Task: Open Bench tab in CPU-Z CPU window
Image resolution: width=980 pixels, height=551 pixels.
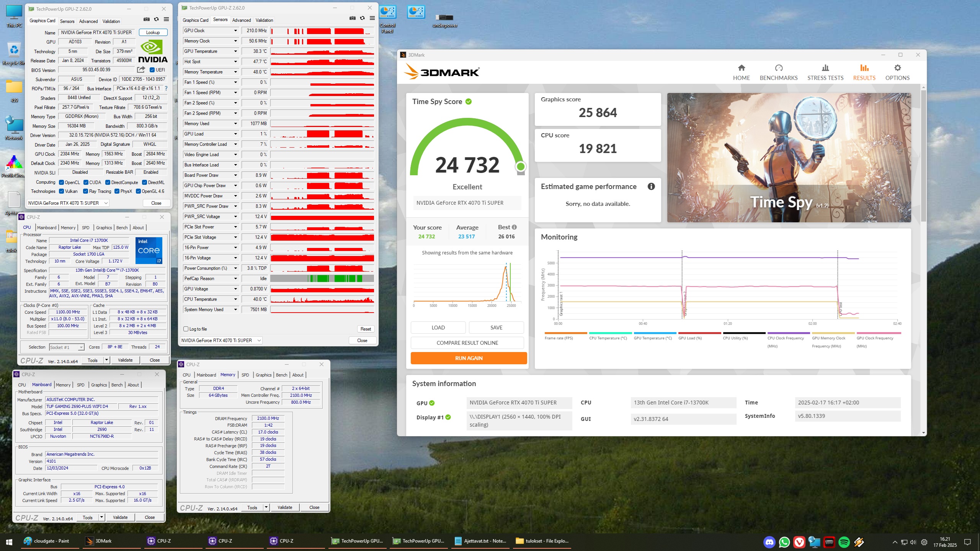Action: click(x=122, y=227)
